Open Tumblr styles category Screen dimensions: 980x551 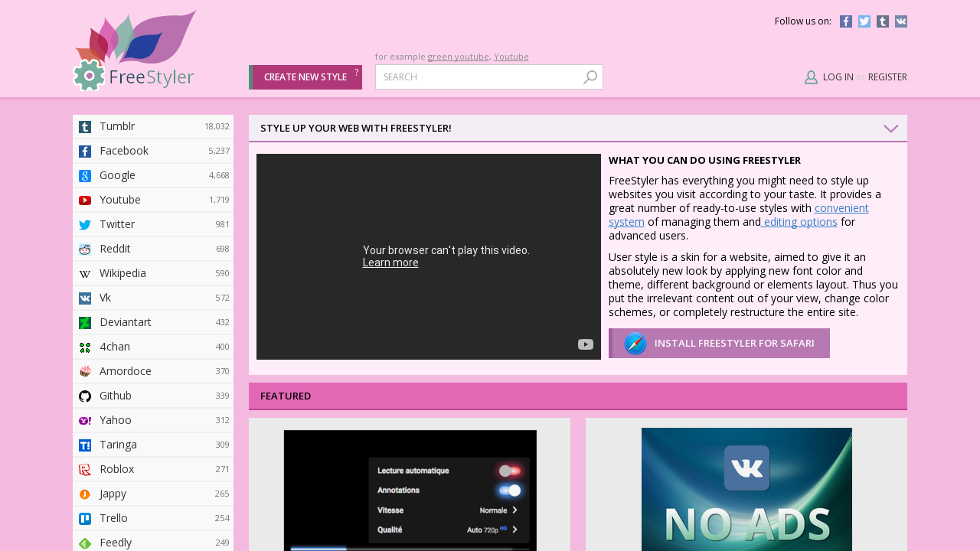[x=153, y=127]
